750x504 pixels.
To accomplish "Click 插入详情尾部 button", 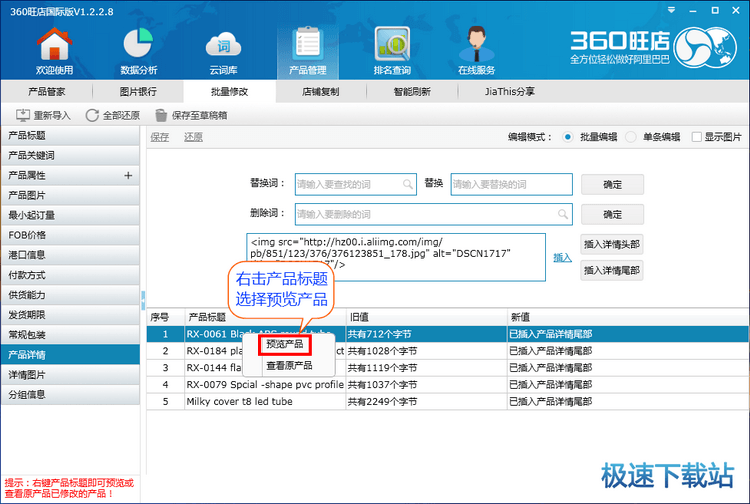I will point(611,271).
